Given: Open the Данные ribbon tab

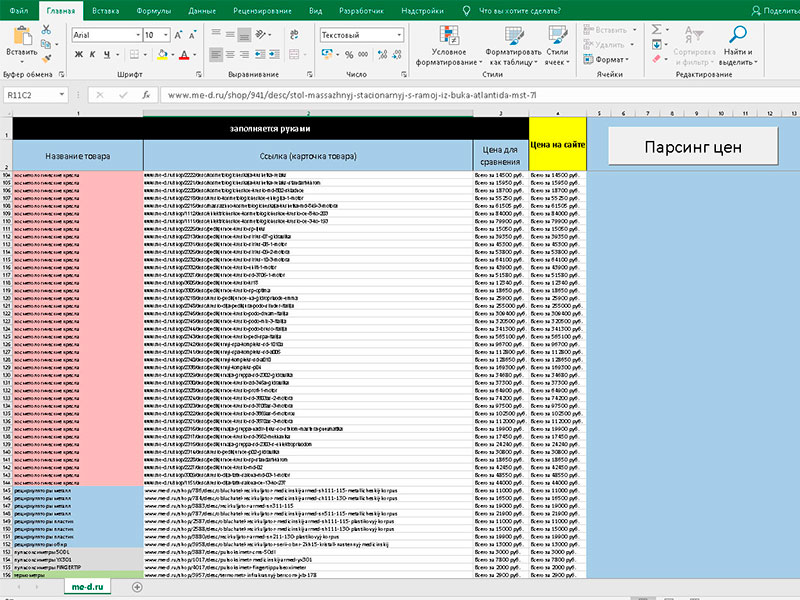Looking at the screenshot, I should (x=202, y=11).
